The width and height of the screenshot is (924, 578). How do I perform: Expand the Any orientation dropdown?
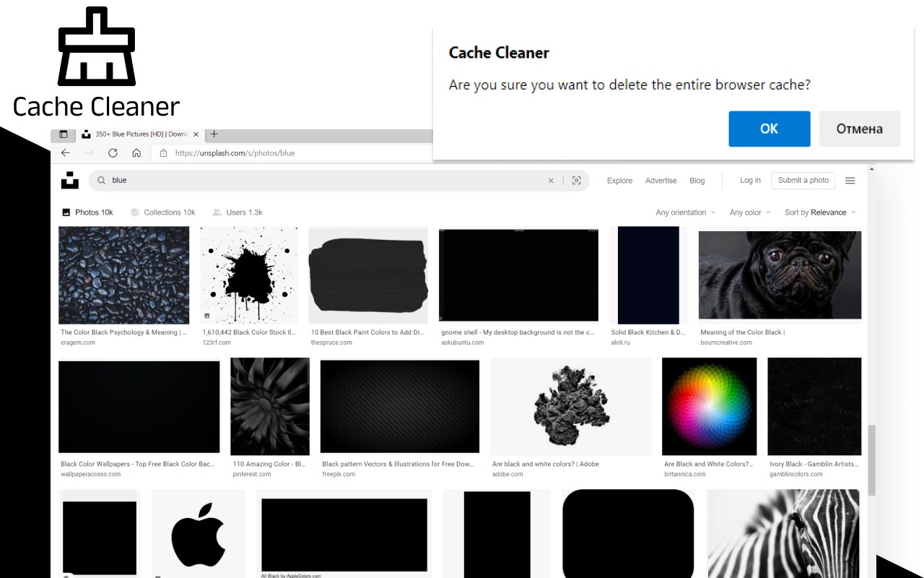click(x=686, y=212)
